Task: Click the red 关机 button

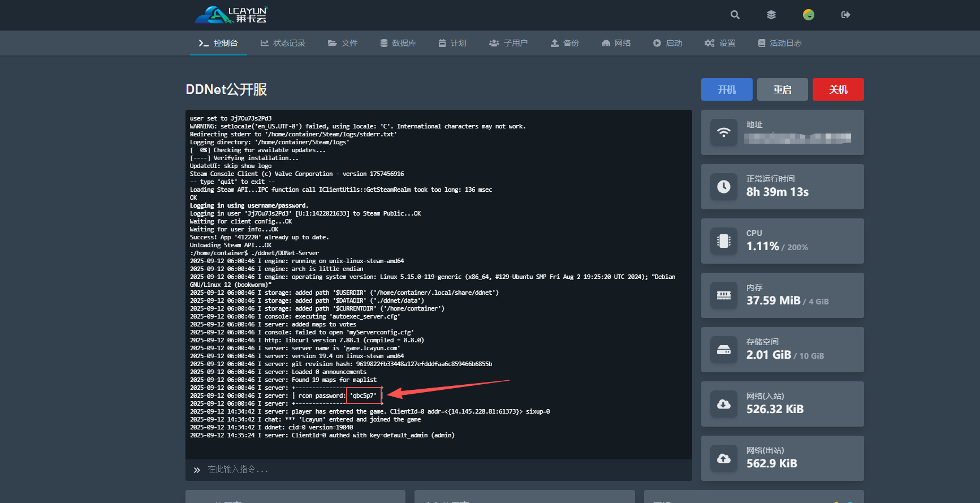Action: click(838, 89)
